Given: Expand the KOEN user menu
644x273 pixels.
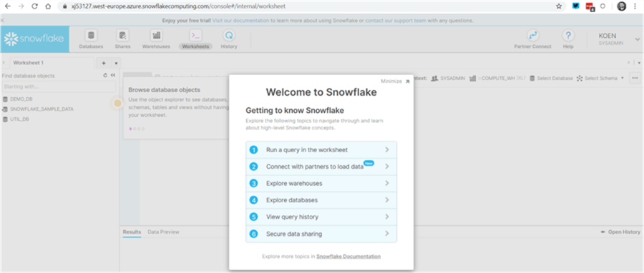Looking at the screenshot, I should 638,39.
